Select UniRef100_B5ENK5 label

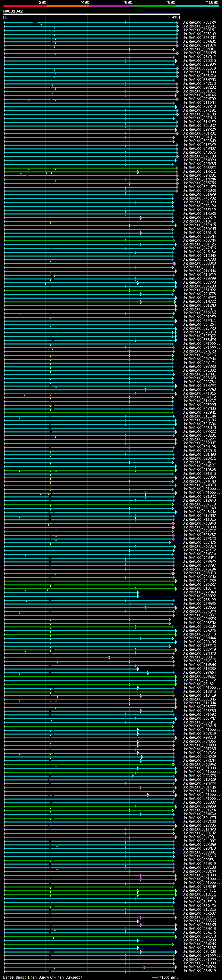[x=199, y=225]
